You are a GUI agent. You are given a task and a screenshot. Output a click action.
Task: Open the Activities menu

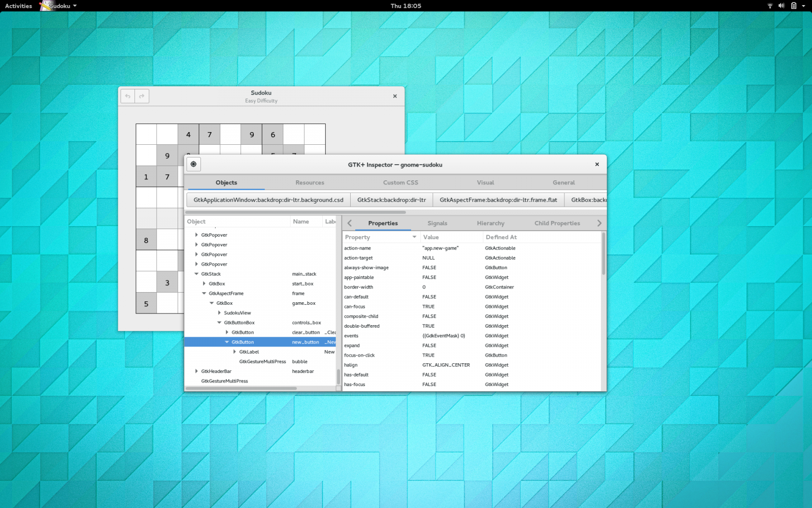click(18, 6)
